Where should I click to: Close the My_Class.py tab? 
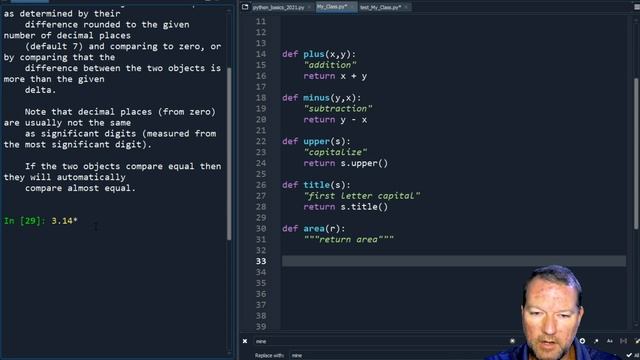point(352,7)
